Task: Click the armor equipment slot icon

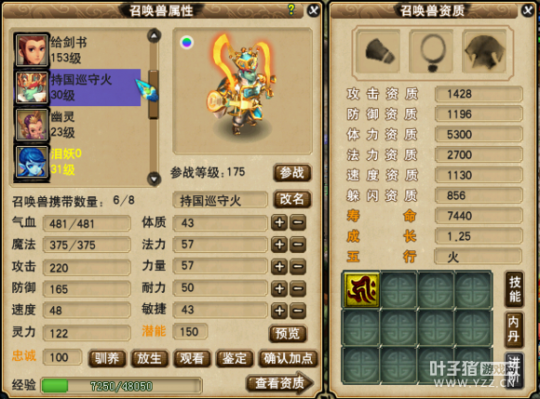Action: click(x=485, y=51)
